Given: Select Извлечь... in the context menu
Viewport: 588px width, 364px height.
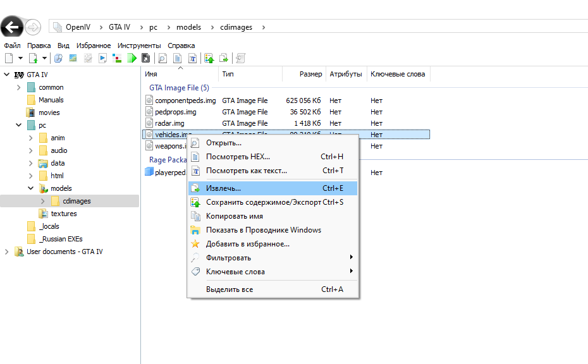Looking at the screenshot, I should [273, 188].
